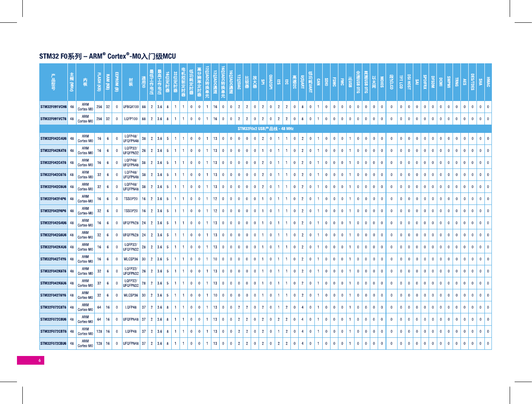Click product name STM32F042F4P6
The width and height of the screenshot is (532, 404).
[53, 199]
